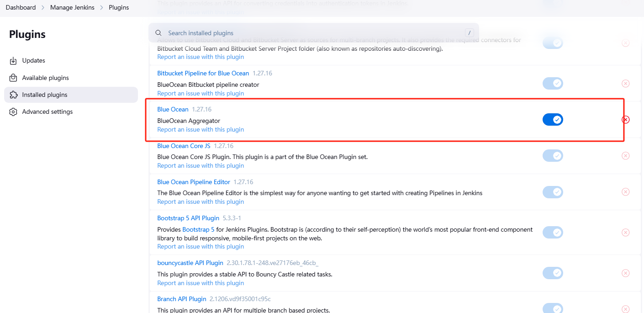644x313 pixels.
Task: Open the bouncycastle API Plugin link
Action: [190, 263]
